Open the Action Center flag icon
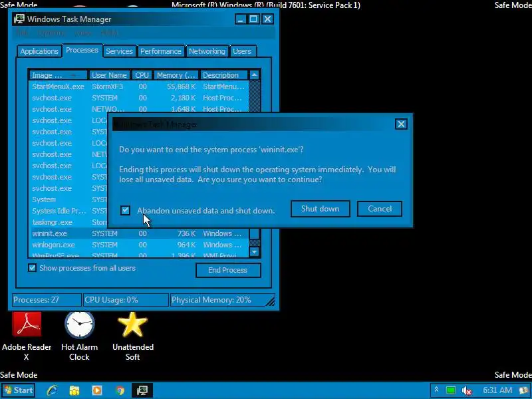Screen dimensions: 532x399 click(x=524, y=390)
